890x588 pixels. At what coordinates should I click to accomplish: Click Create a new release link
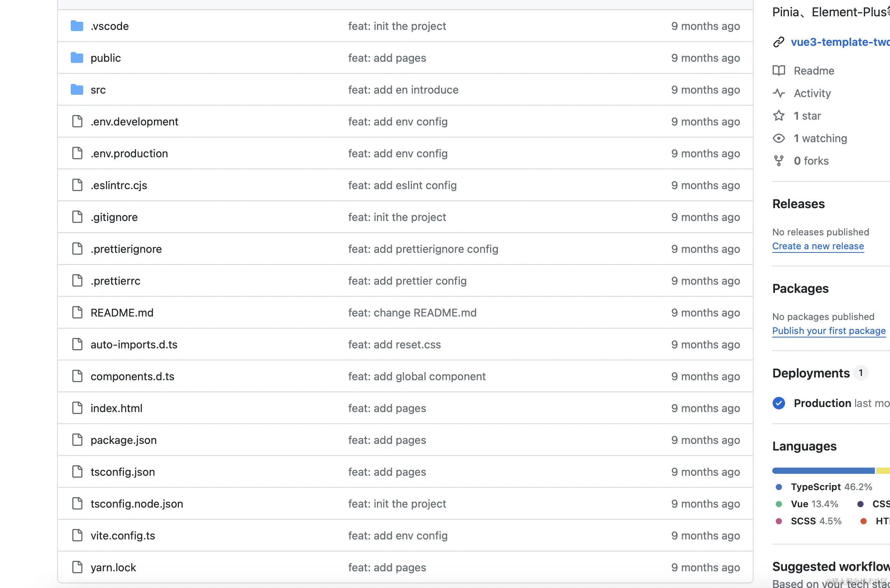[x=818, y=246]
